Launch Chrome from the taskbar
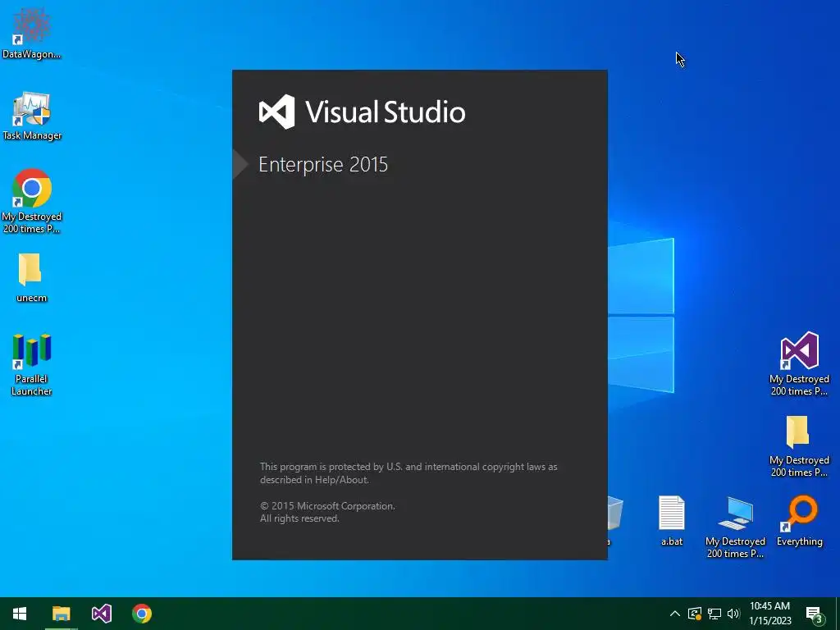Viewport: 840px width, 630px height. point(142,614)
